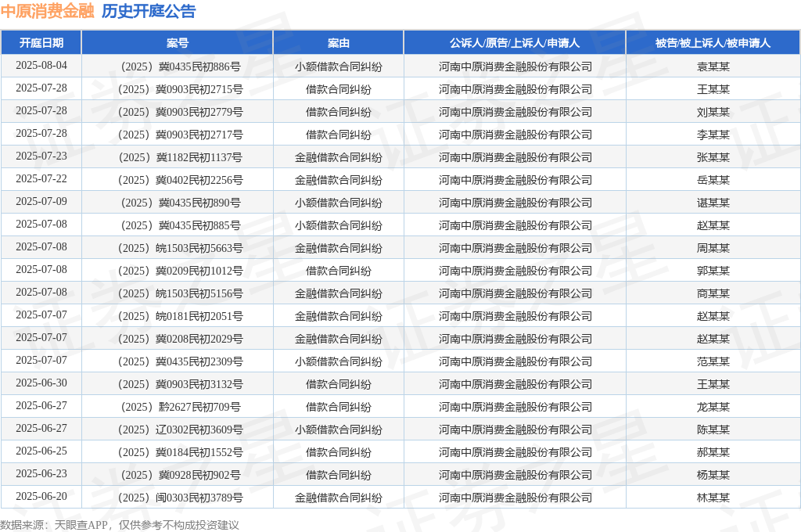
Task: Click date cell 2025-06-25
Action: (41, 451)
